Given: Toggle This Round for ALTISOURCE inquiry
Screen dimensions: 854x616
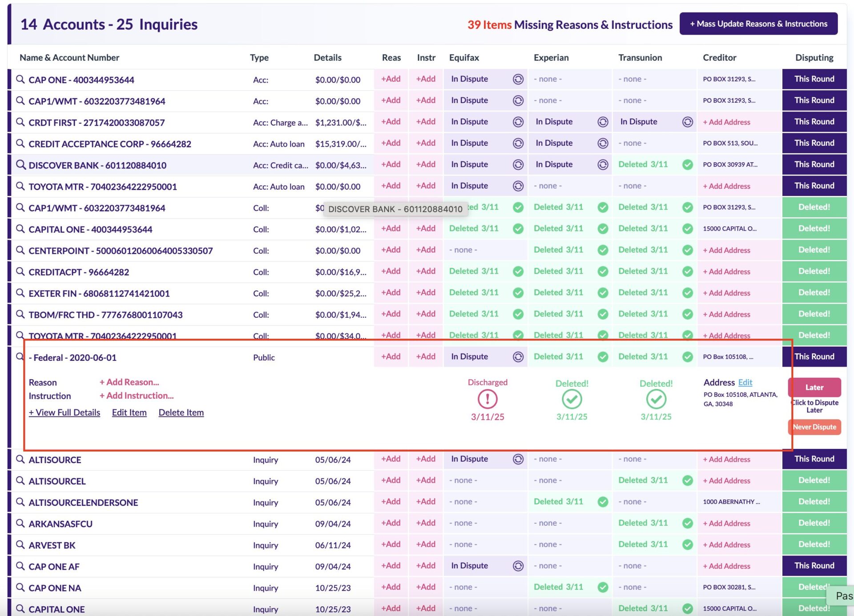Looking at the screenshot, I should point(814,459).
